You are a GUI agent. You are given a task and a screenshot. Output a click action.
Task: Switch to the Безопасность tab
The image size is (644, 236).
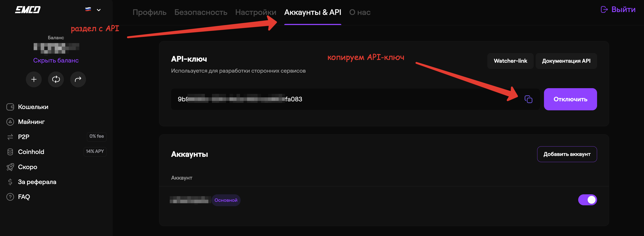tap(200, 12)
